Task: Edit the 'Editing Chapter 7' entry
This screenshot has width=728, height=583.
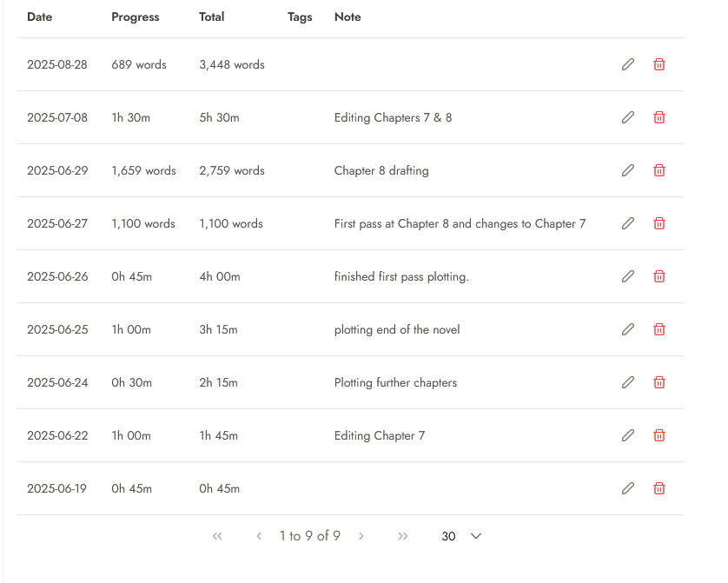Action: tap(628, 435)
